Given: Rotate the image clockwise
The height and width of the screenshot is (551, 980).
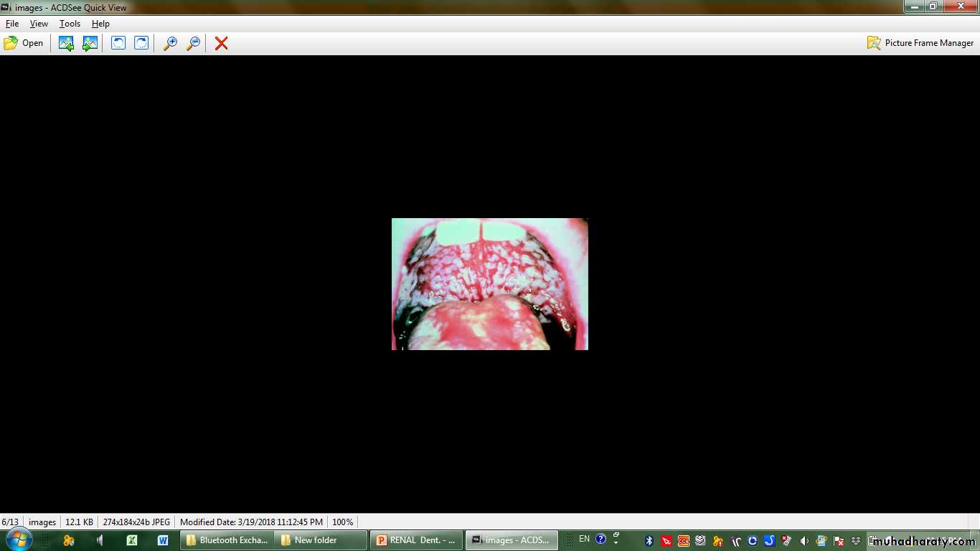Looking at the screenshot, I should (142, 43).
